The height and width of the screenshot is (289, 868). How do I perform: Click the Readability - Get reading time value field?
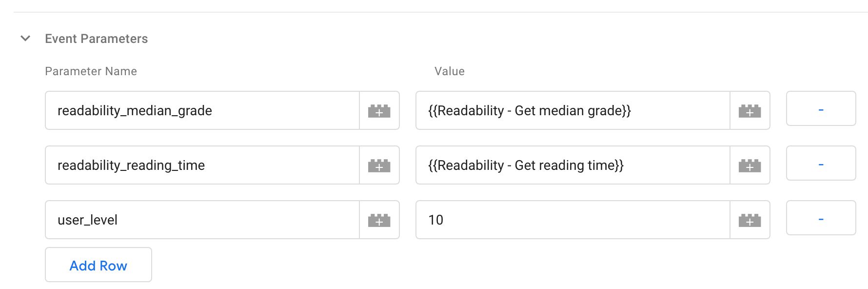click(573, 165)
